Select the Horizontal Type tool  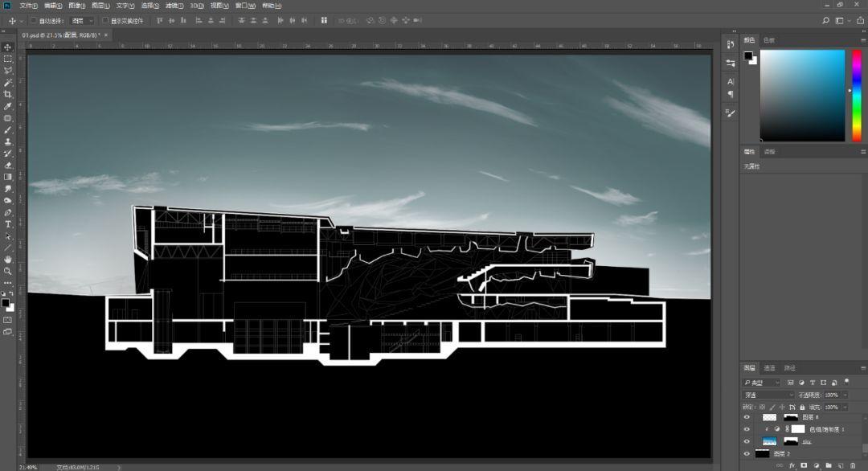[x=8, y=225]
